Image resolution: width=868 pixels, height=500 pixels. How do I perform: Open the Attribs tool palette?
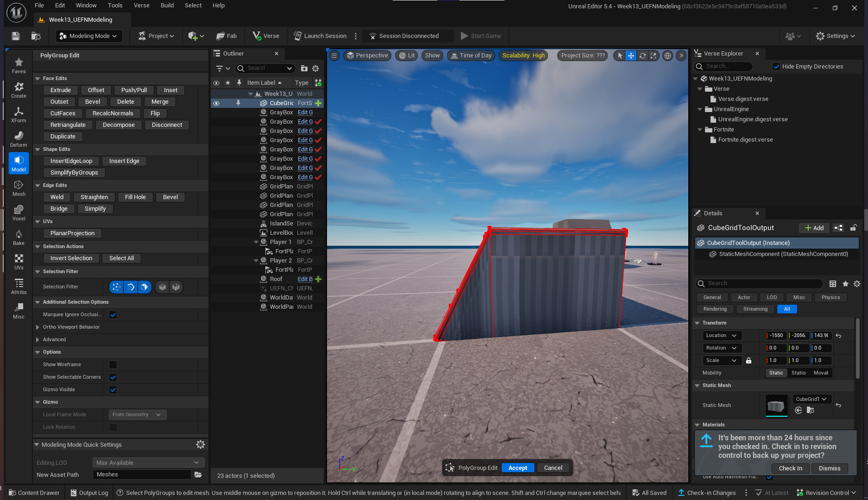(19, 286)
